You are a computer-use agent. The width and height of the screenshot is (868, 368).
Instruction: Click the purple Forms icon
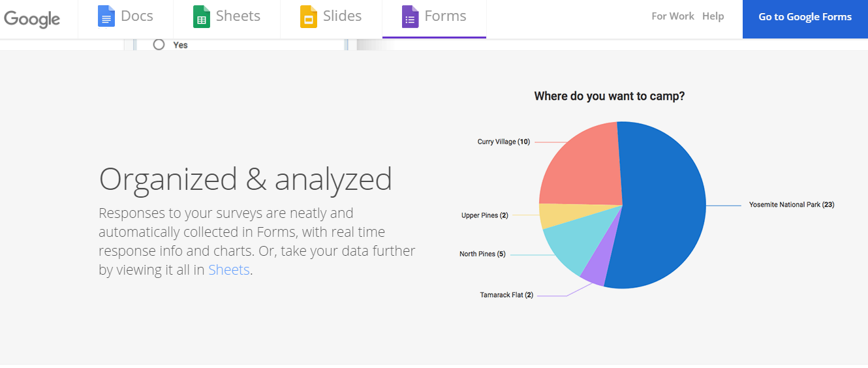(410, 16)
